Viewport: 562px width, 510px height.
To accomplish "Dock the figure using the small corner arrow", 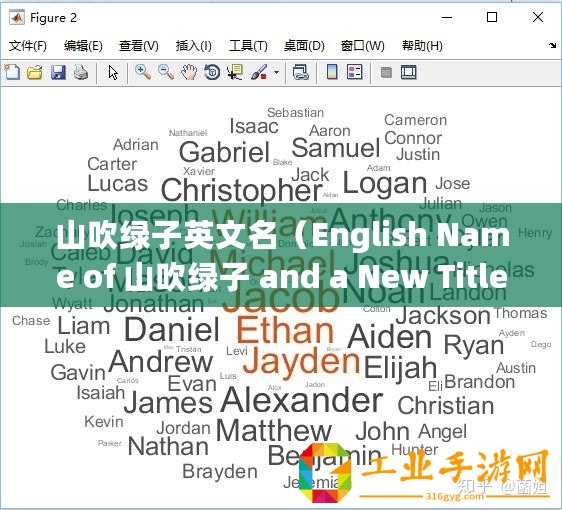I will pos(552,46).
